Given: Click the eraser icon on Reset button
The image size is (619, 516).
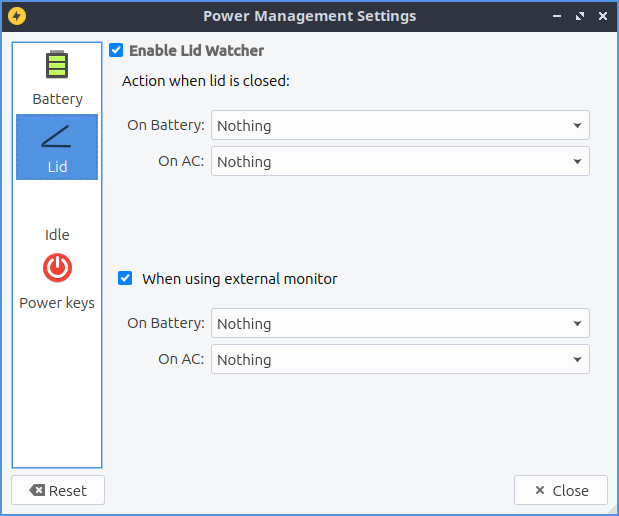Looking at the screenshot, I should [x=37, y=491].
